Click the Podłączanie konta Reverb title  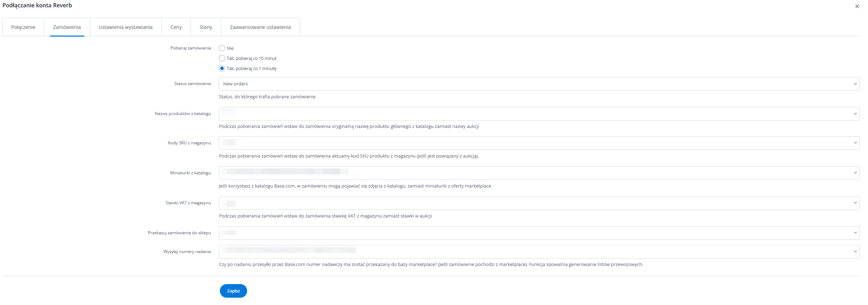37,6
